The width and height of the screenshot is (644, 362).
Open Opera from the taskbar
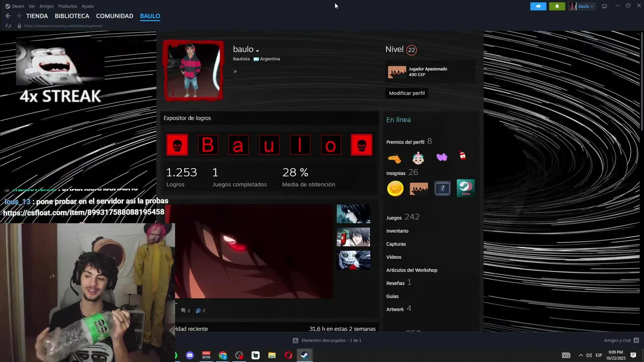(x=288, y=355)
